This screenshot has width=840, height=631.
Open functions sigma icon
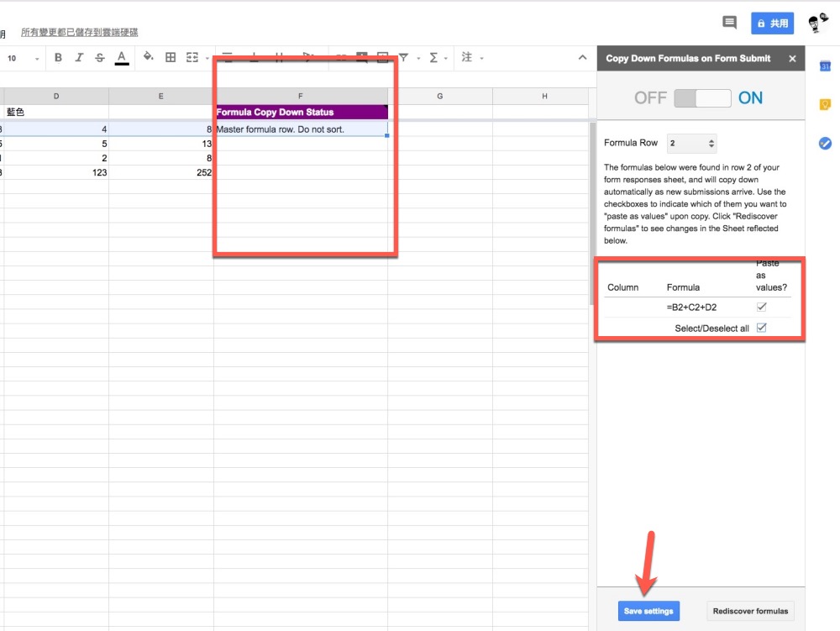pyautogui.click(x=433, y=57)
